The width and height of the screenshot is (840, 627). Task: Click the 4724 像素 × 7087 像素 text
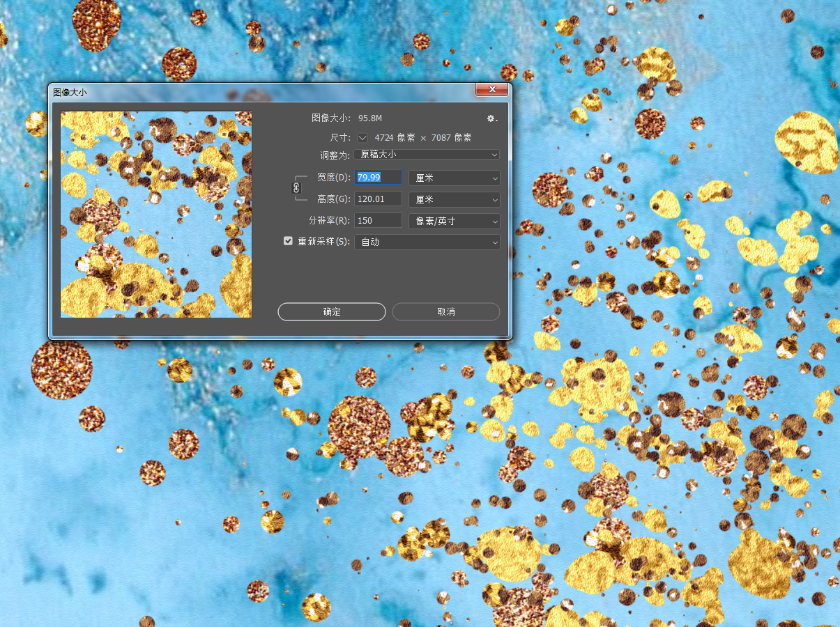(x=423, y=138)
